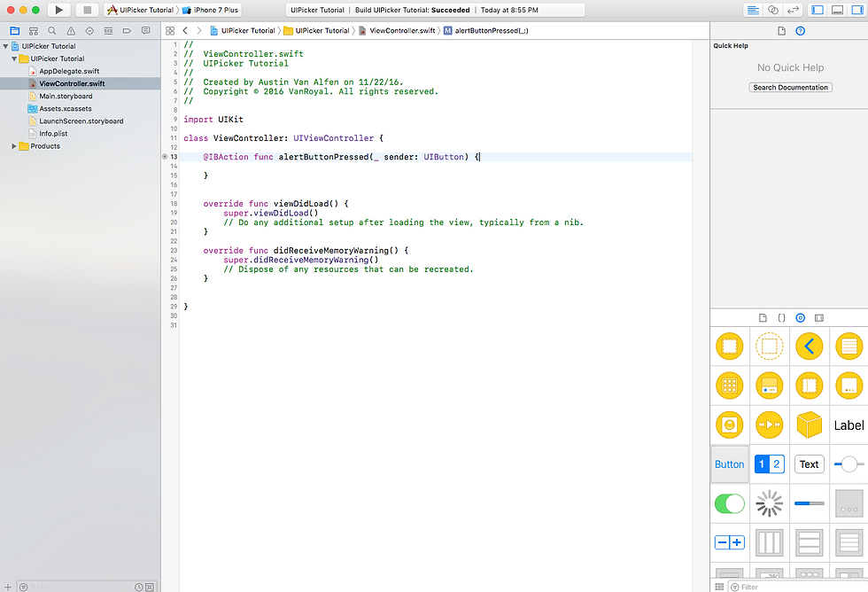
Task: Open ViewController.swift jump bar menu
Action: [x=398, y=31]
